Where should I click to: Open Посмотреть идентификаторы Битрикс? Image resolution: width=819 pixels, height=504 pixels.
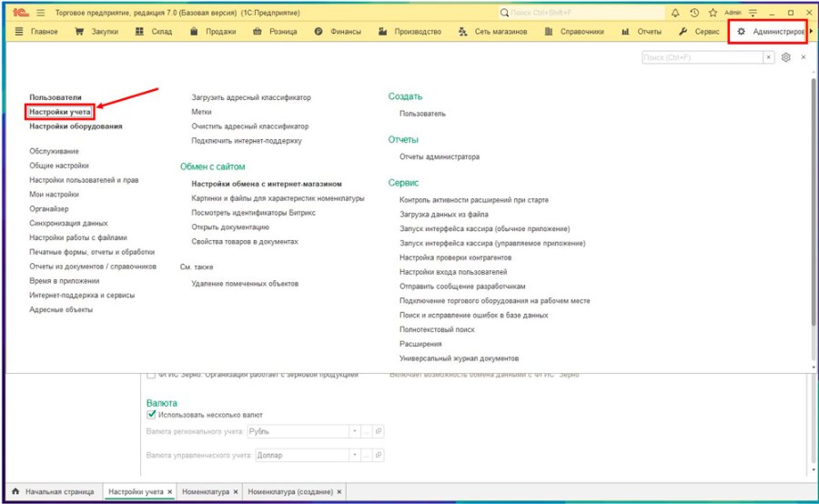click(x=253, y=213)
